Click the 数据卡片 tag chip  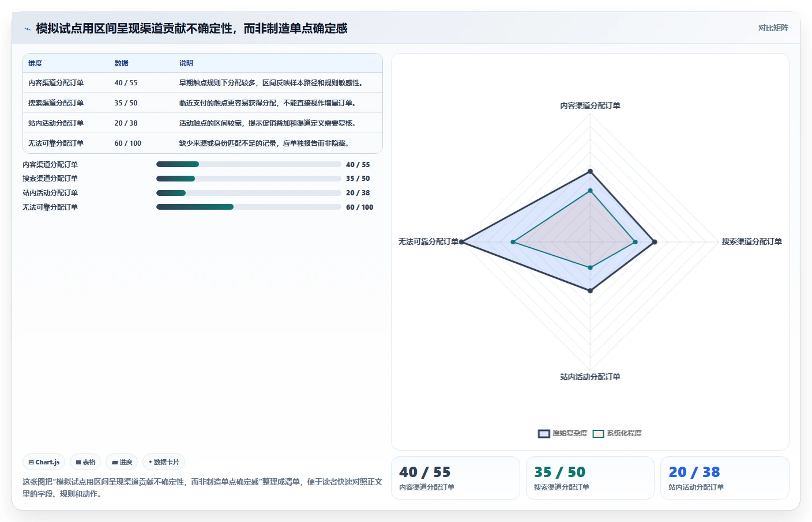(164, 462)
